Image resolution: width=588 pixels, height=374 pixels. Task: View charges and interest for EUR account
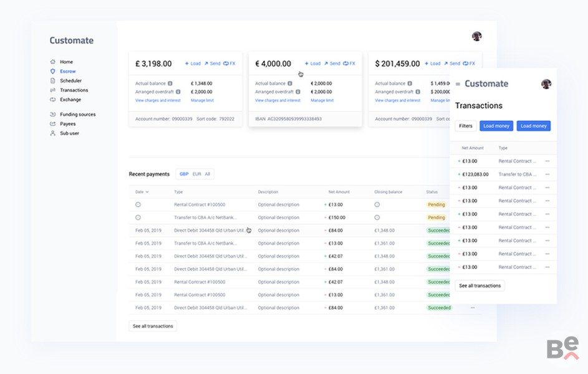(278, 100)
